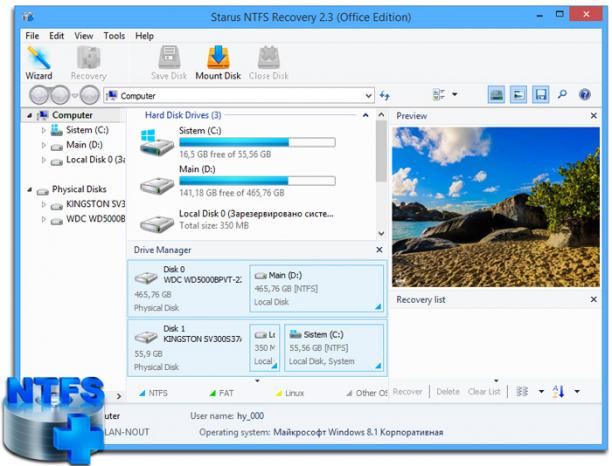Open the Tools menu
Screen dimensions: 612x466
[114, 36]
